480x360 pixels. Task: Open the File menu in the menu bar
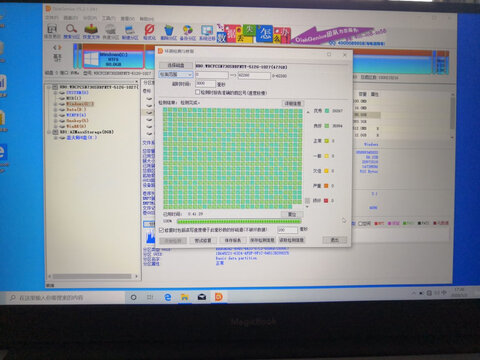pyautogui.click(x=52, y=17)
